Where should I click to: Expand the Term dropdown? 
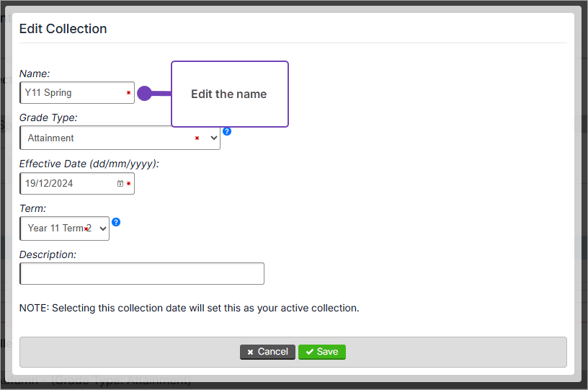point(64,229)
